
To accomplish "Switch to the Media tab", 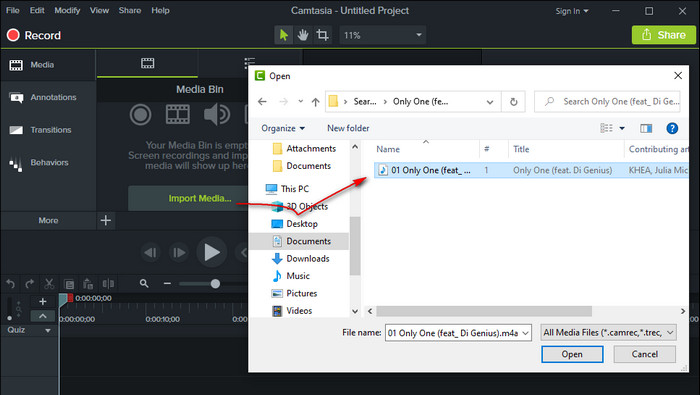I will (x=48, y=65).
